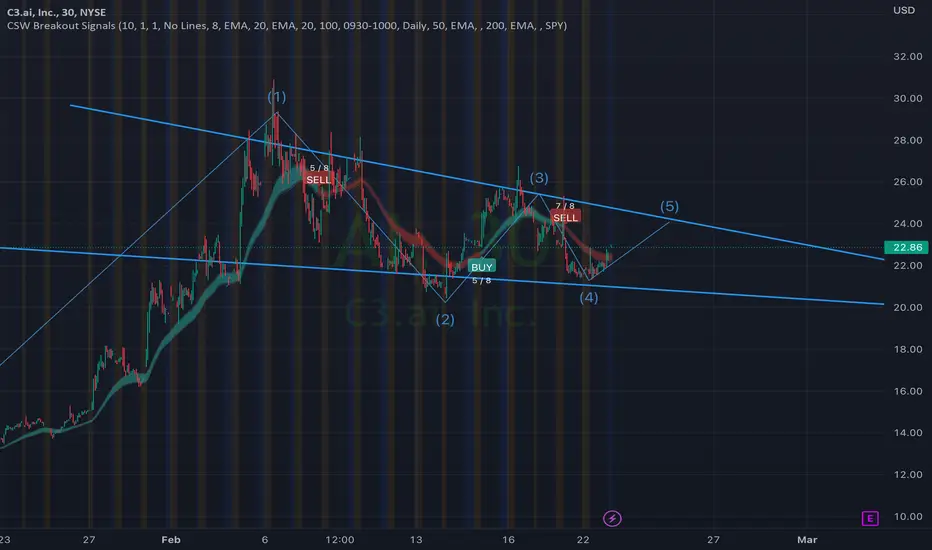Click the 26.00 price axis label
This screenshot has height=550, width=932.
point(908,182)
